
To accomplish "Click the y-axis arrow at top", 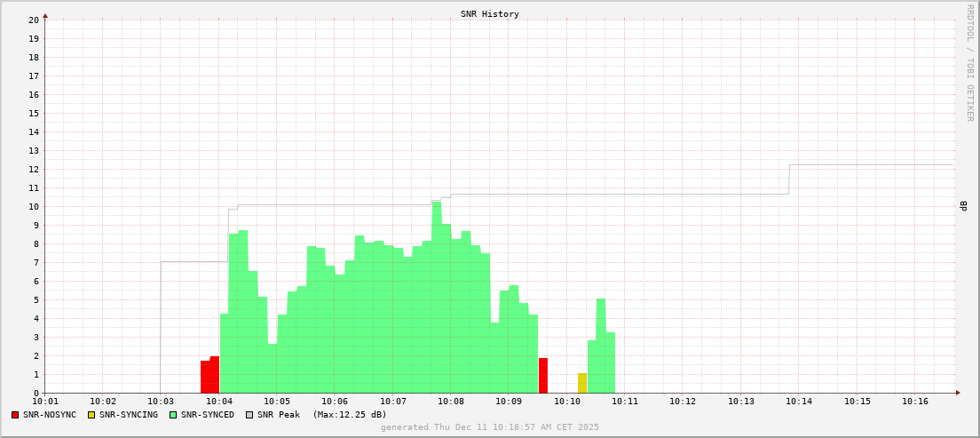I will pyautogui.click(x=45, y=15).
